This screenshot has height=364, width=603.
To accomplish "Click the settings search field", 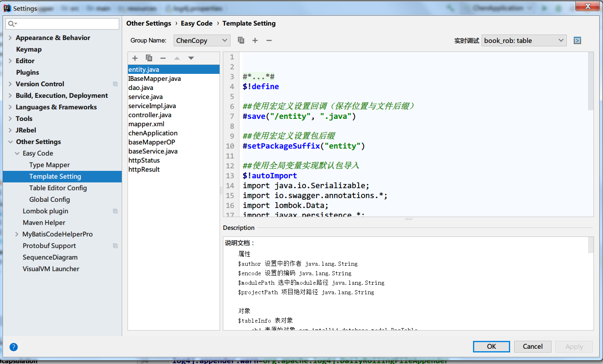I will point(62,24).
